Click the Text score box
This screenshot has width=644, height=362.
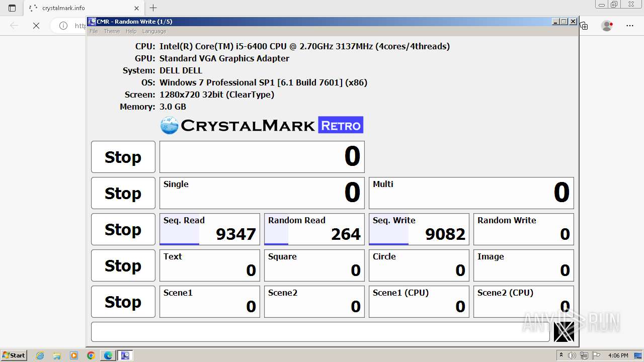tap(210, 265)
